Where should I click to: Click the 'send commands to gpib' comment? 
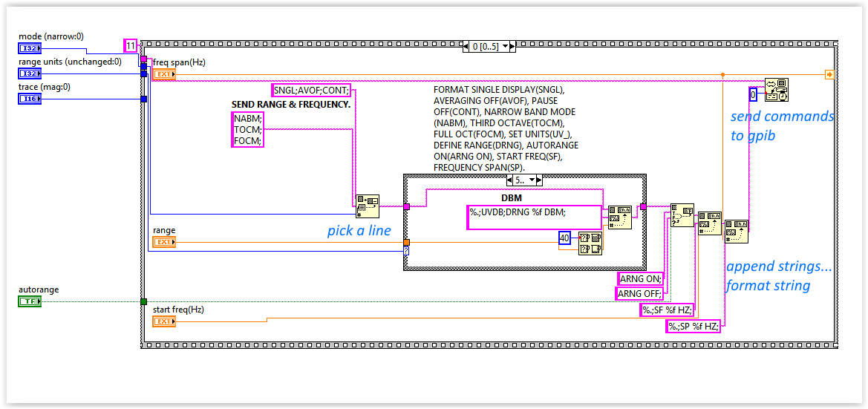pyautogui.click(x=782, y=125)
